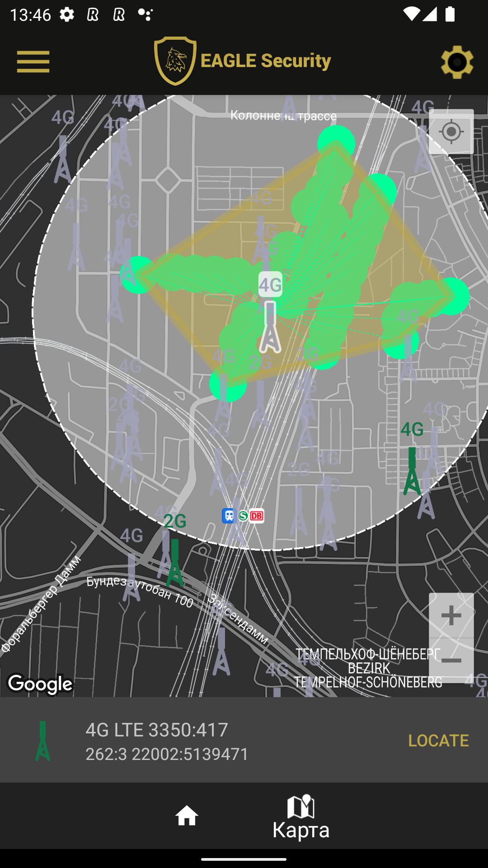488x868 pixels.
Task: Tap the green tower icon in info panel
Action: click(x=42, y=741)
